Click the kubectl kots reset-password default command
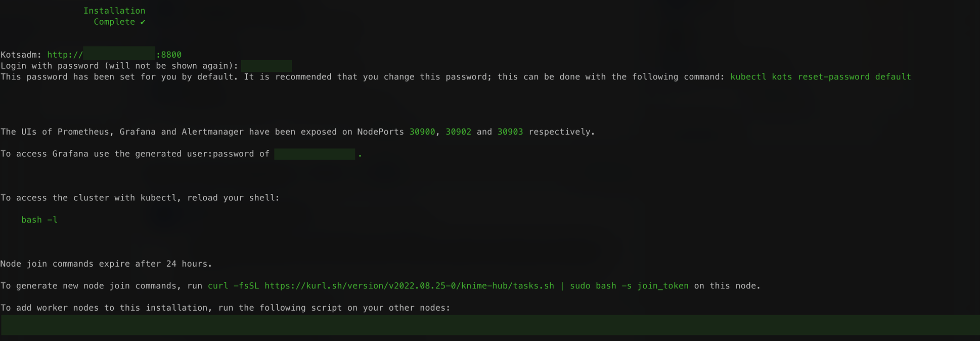The image size is (980, 341). pos(820,77)
